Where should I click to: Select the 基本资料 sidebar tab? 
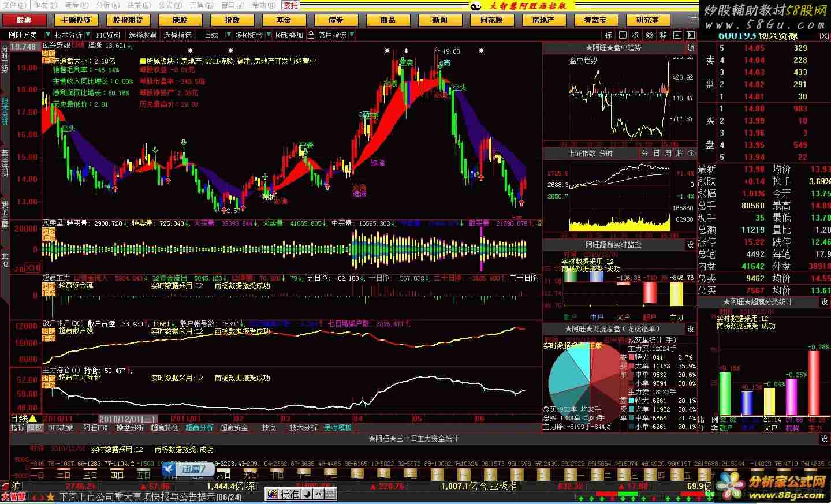5,163
